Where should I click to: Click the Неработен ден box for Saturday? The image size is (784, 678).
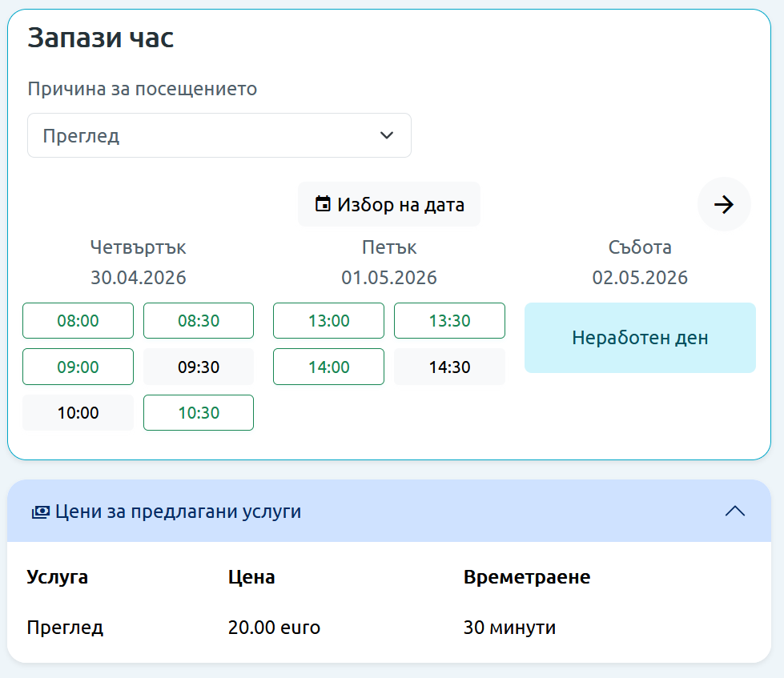tap(640, 338)
